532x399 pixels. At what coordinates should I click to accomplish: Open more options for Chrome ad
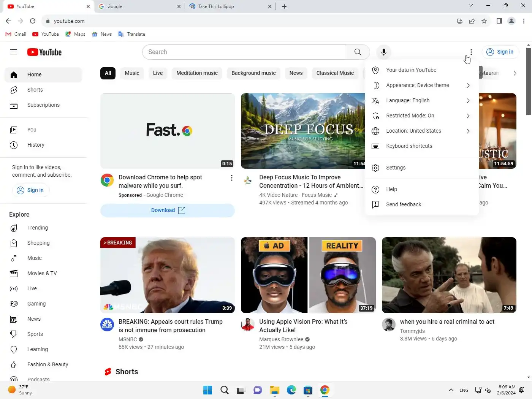[x=231, y=178]
